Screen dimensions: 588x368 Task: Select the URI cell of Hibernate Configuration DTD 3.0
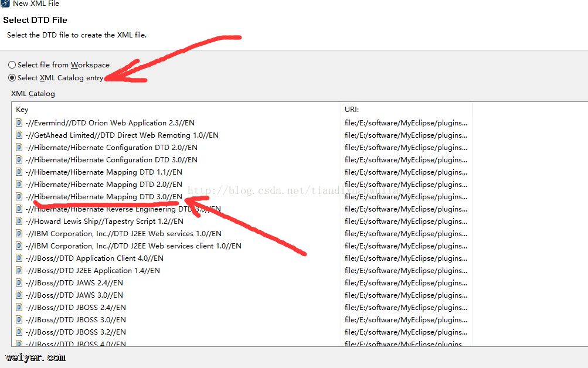[406, 160]
